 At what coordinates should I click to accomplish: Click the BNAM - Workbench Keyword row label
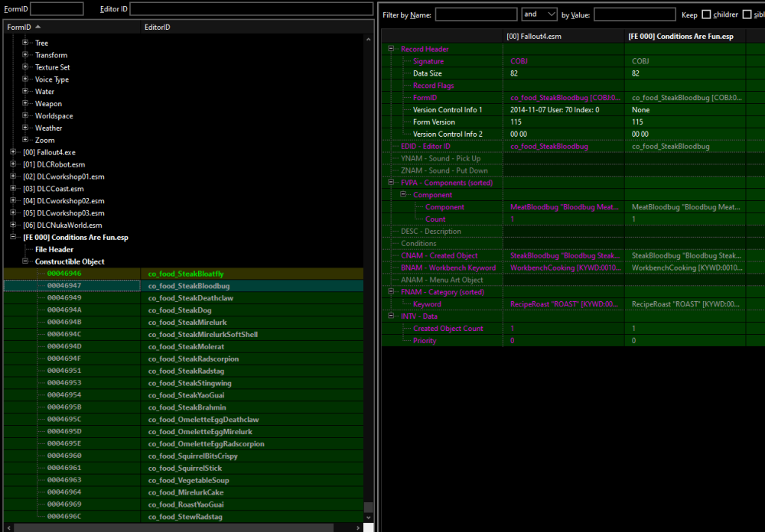click(x=448, y=268)
